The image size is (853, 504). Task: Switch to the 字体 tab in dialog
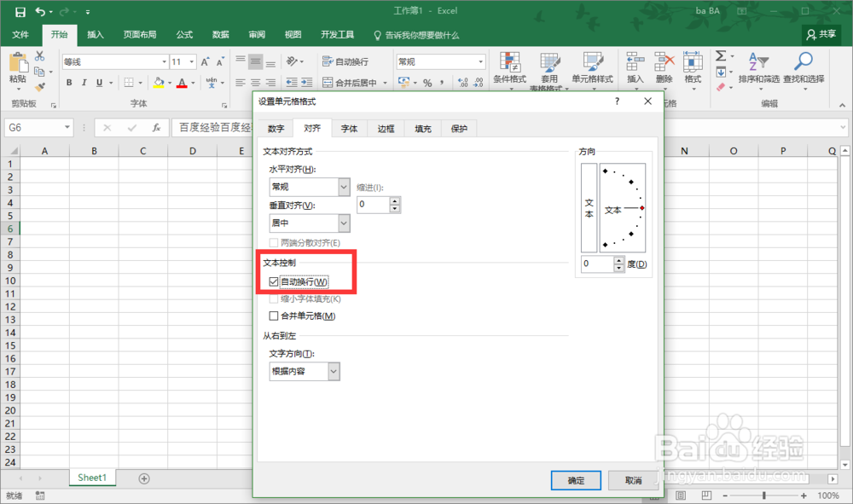(349, 128)
